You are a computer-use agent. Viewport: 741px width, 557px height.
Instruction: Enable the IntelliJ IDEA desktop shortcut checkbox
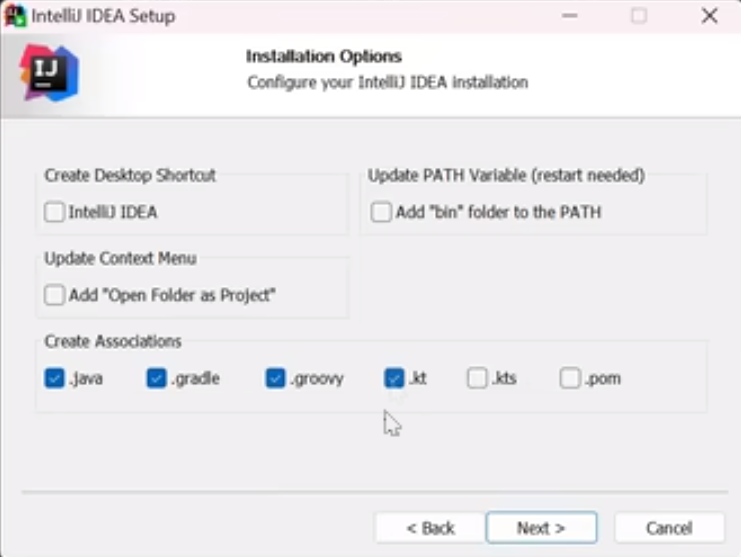click(54, 212)
